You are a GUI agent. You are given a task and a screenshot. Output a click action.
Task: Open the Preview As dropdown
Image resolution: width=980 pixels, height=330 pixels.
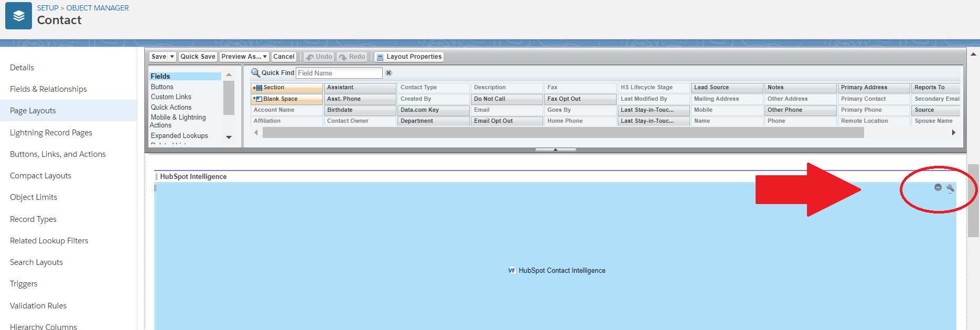(x=244, y=57)
